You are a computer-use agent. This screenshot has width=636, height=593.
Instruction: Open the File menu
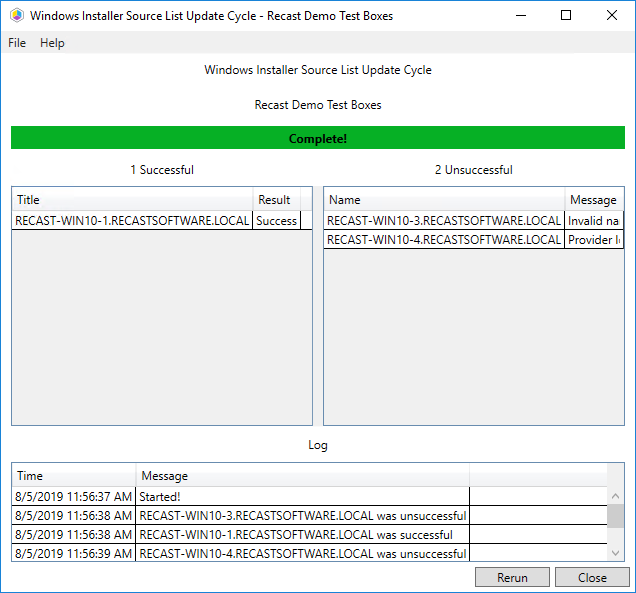pos(17,43)
